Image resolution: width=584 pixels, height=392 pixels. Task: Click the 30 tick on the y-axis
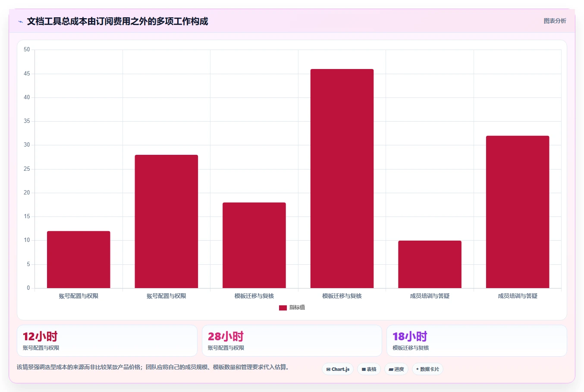[27, 145]
